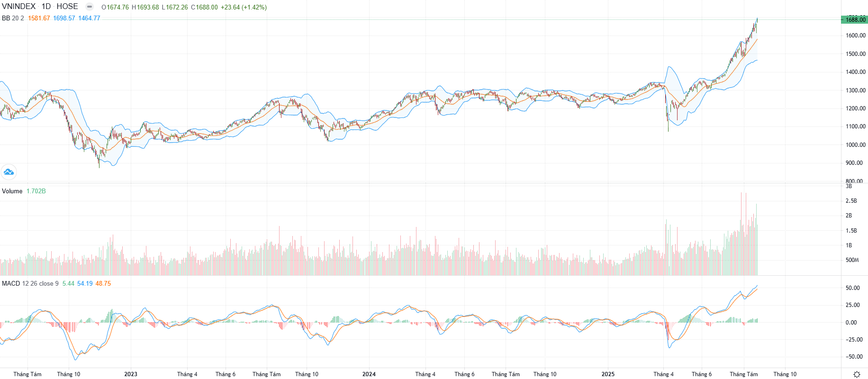The width and height of the screenshot is (868, 379).
Task: Click the 1300.00 level on price scale
Action: (x=856, y=90)
